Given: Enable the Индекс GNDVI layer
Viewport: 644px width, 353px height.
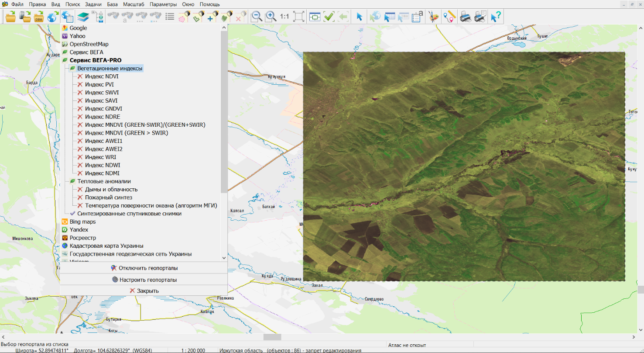Looking at the screenshot, I should pos(80,109).
